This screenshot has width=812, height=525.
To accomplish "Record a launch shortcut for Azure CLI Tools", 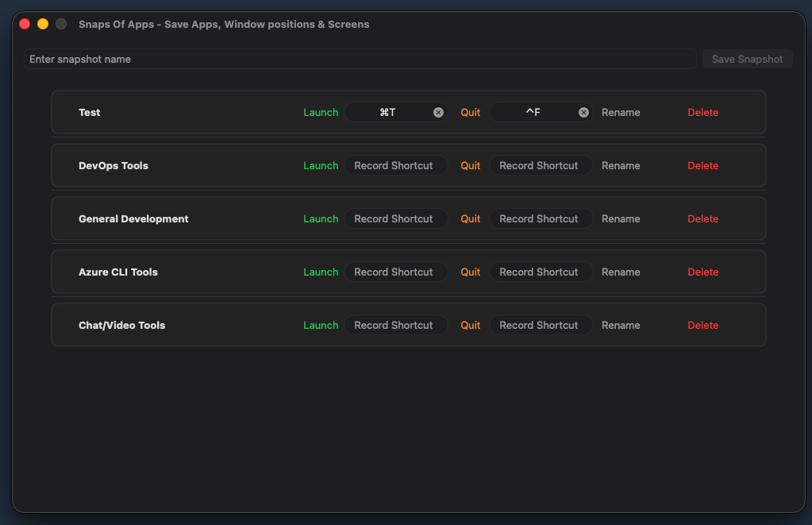I will pos(395,272).
